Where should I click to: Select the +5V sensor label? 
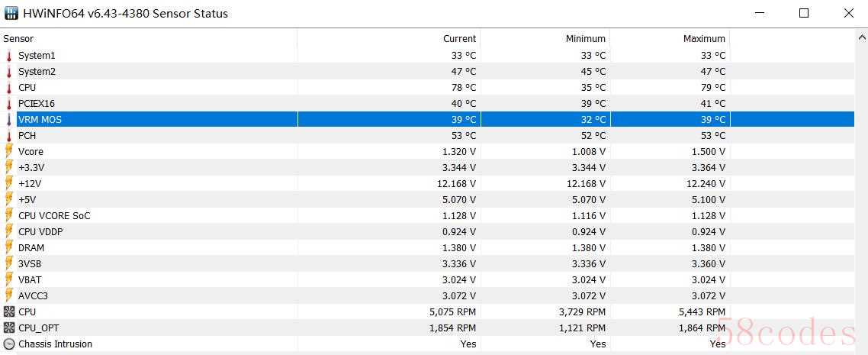[x=27, y=200]
